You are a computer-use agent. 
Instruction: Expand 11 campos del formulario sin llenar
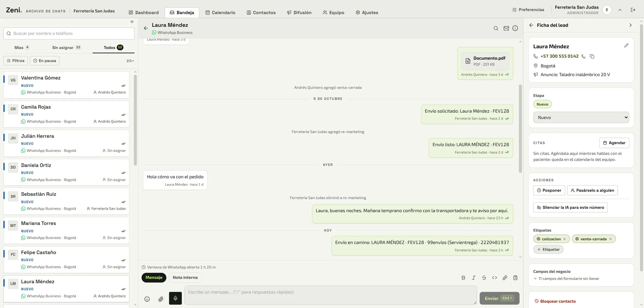(x=566, y=278)
